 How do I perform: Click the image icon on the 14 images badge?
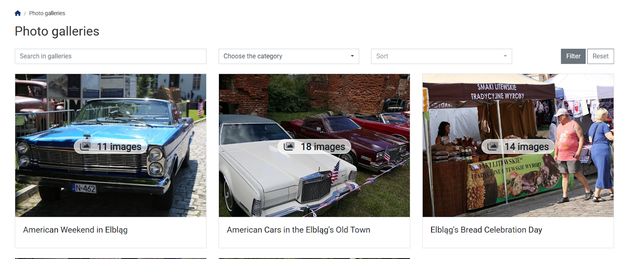coord(493,146)
